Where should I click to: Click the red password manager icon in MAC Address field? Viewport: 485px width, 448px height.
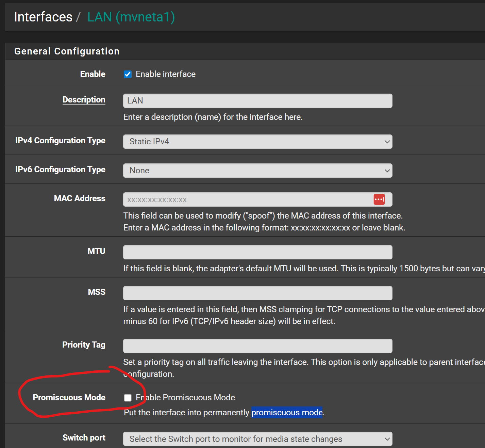(379, 199)
